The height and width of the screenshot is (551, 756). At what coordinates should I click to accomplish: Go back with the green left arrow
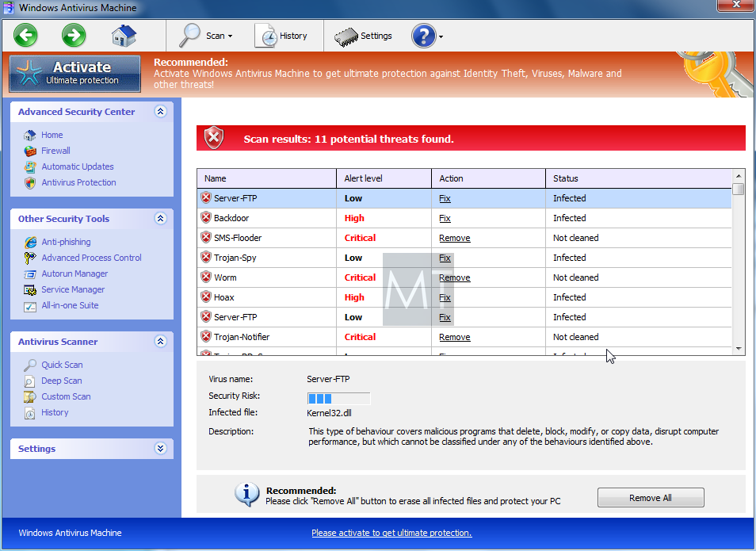25,36
